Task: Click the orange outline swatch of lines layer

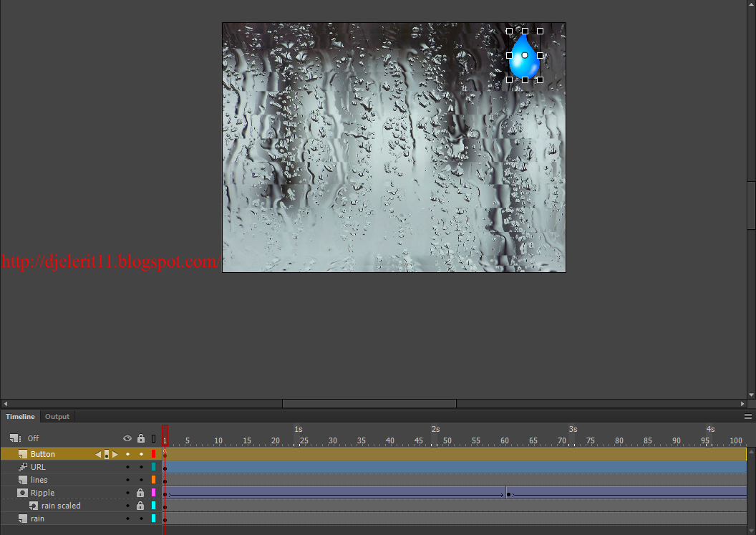Action: [153, 480]
